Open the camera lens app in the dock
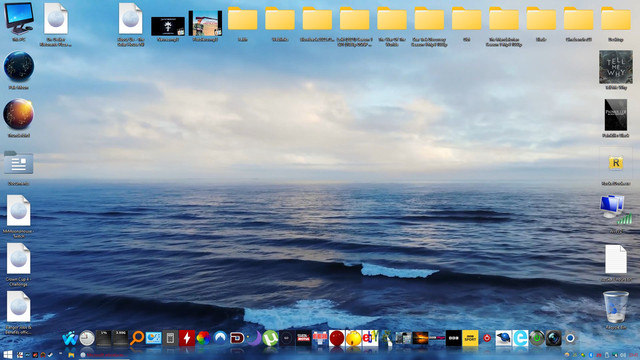Screen dimensions: 640x360 (554, 338)
